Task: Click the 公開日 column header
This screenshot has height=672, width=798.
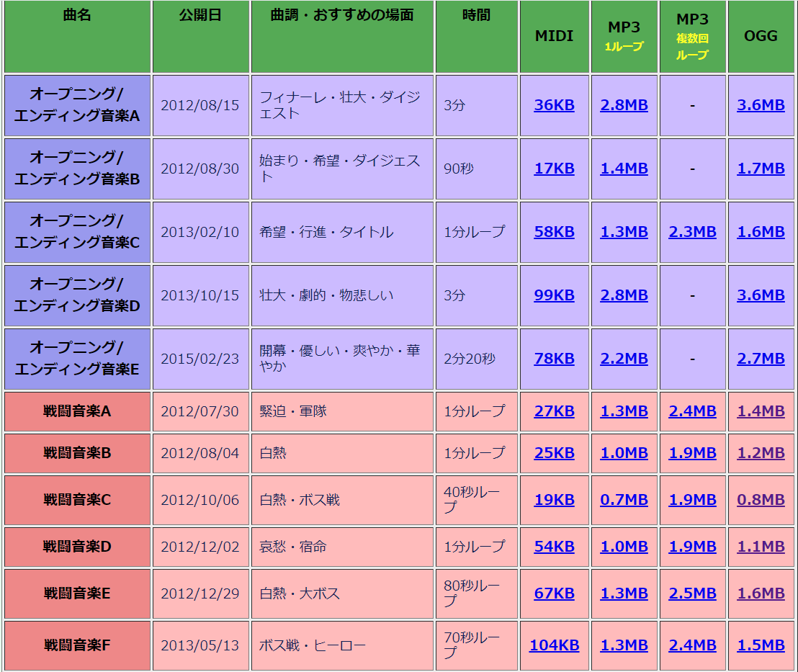Action: pyautogui.click(x=200, y=37)
